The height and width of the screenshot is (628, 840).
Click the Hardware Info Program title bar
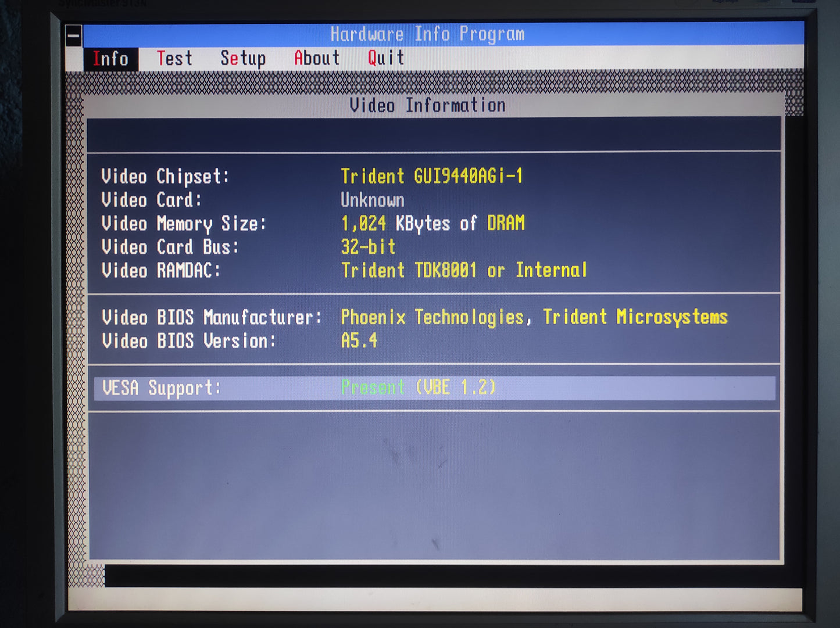coord(427,34)
